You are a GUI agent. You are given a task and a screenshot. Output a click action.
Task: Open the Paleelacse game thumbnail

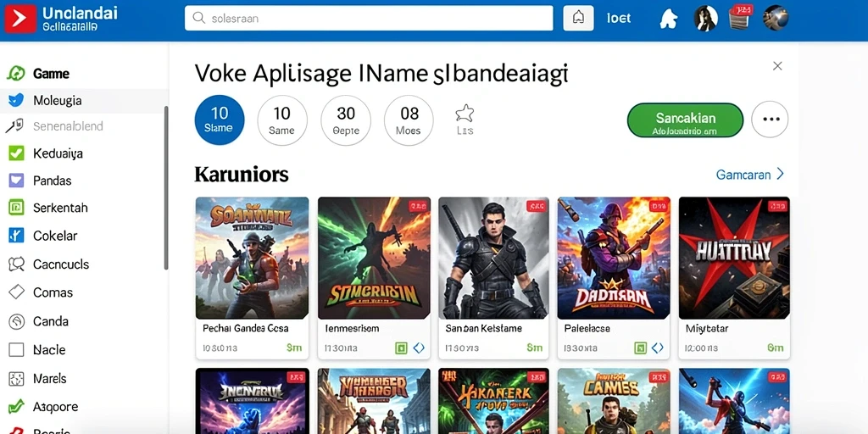click(614, 258)
